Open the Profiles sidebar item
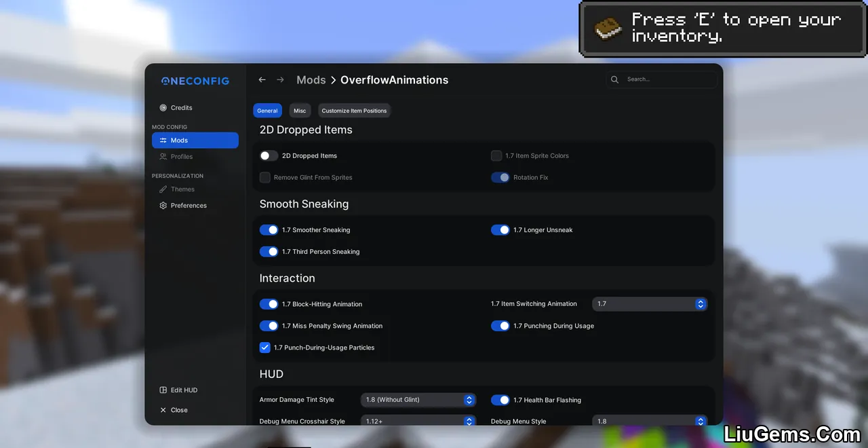Screen dimensions: 868x448 tap(195, 157)
